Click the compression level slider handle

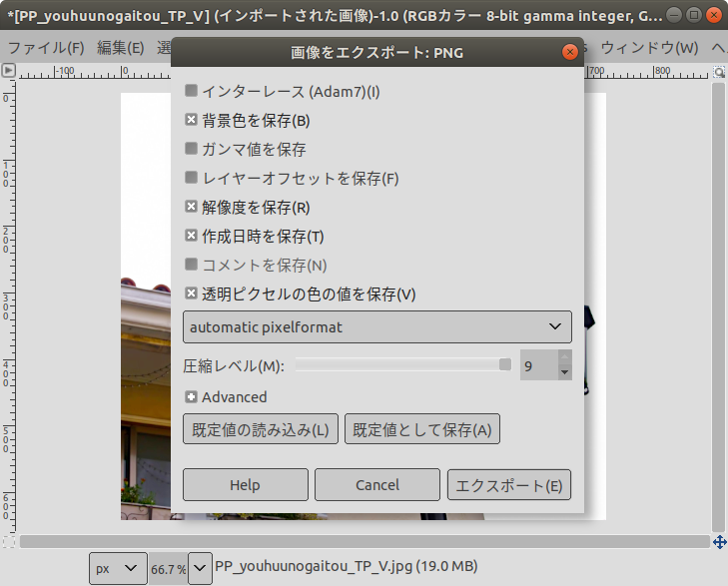tap(505, 364)
